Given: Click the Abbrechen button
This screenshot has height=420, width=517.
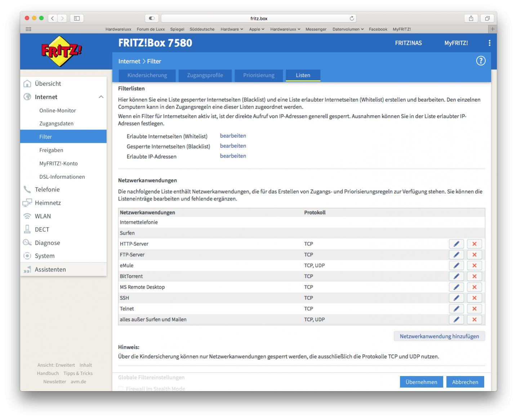Looking at the screenshot, I should coord(465,382).
